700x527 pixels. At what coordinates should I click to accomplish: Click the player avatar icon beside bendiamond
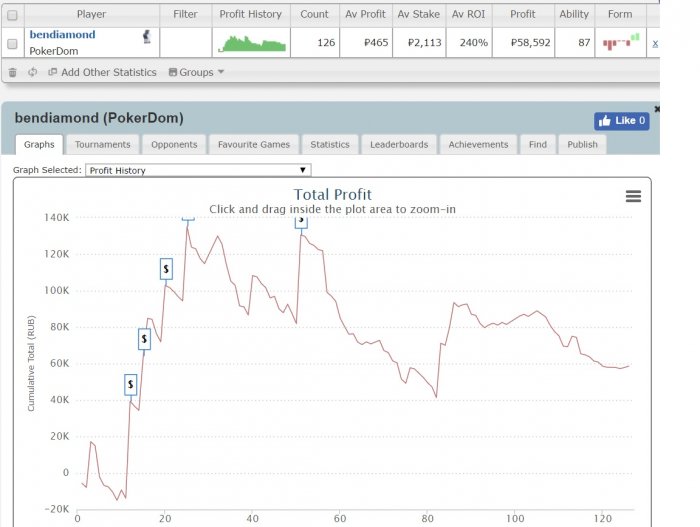146,36
